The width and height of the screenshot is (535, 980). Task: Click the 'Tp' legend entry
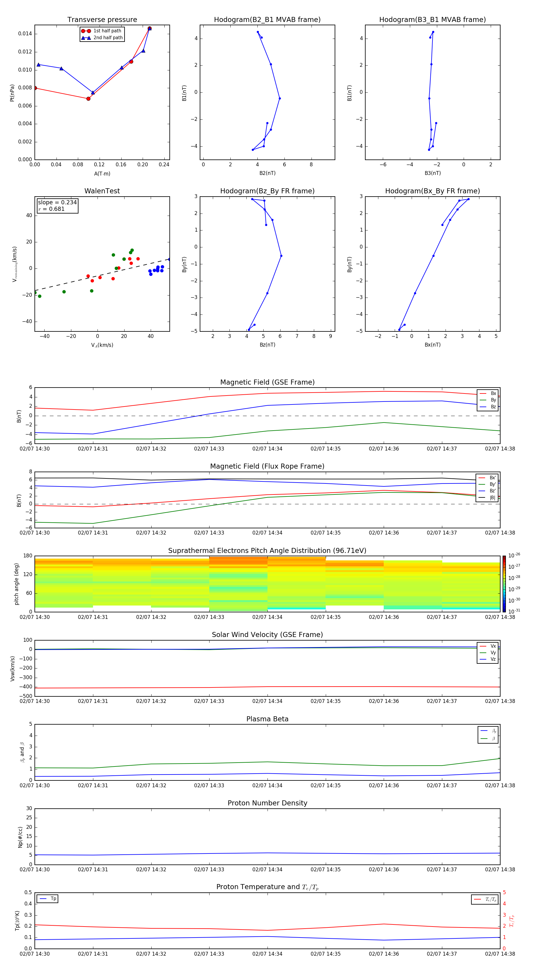(48, 899)
